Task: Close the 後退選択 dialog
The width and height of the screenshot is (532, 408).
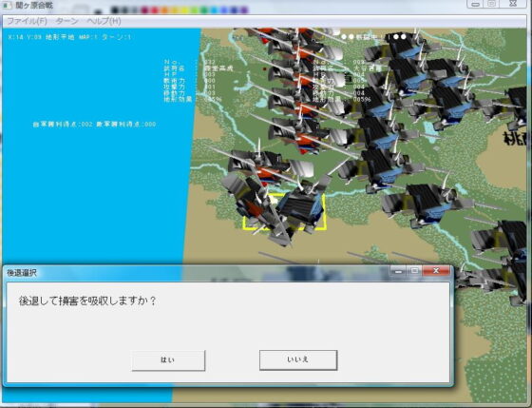Action: point(436,271)
